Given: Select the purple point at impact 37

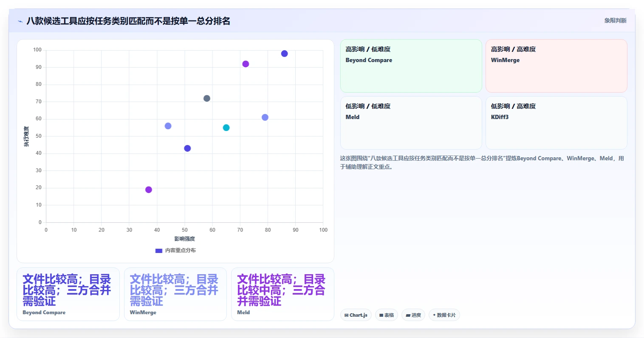Looking at the screenshot, I should tap(149, 190).
